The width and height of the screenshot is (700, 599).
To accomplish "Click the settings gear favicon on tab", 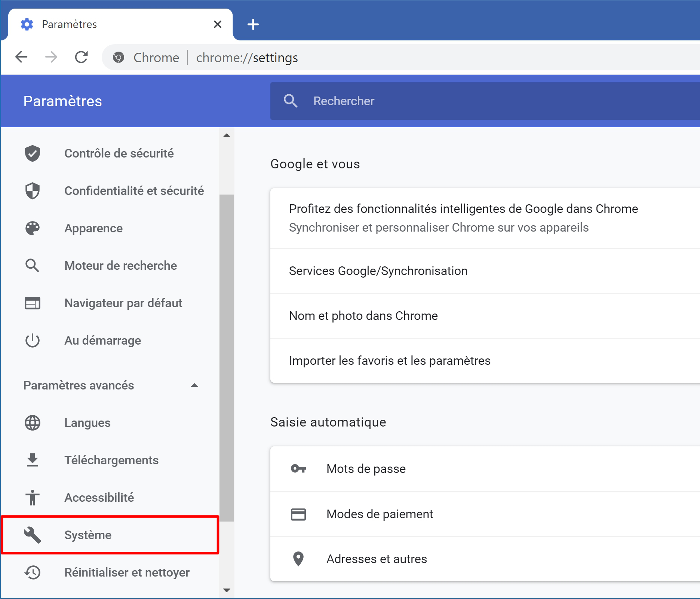I will click(27, 24).
